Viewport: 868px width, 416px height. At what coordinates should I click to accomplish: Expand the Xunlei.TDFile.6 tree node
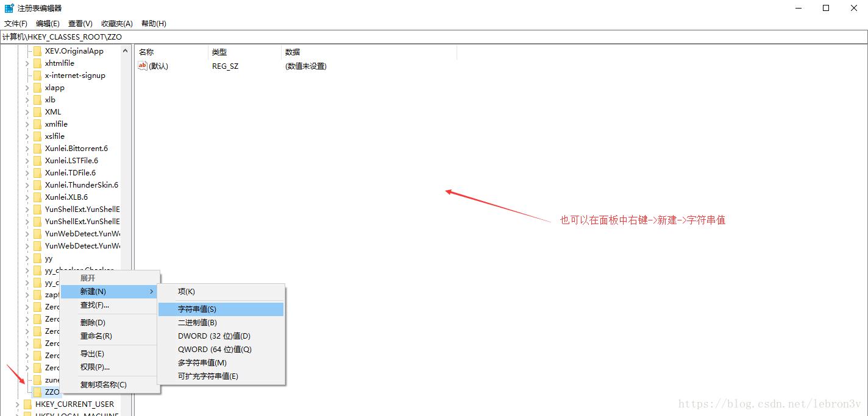click(x=29, y=172)
